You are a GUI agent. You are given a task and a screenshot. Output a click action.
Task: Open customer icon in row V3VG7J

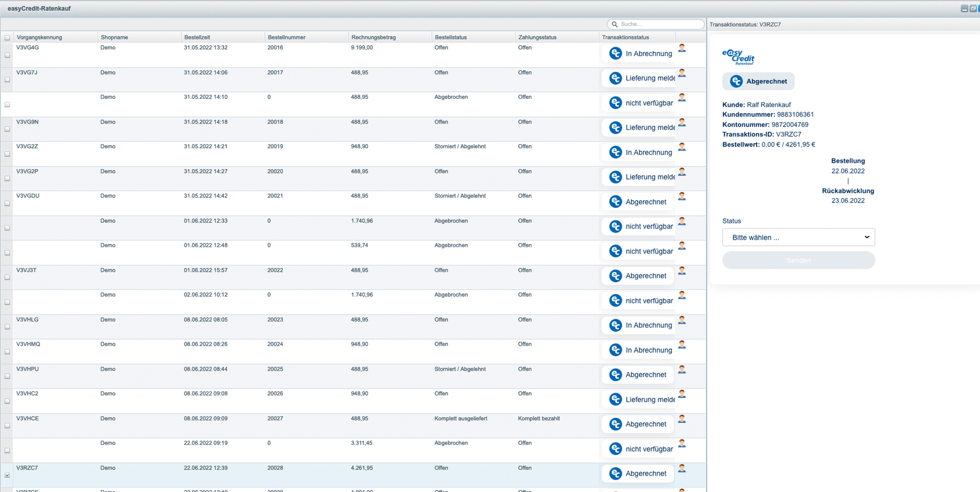tap(682, 73)
